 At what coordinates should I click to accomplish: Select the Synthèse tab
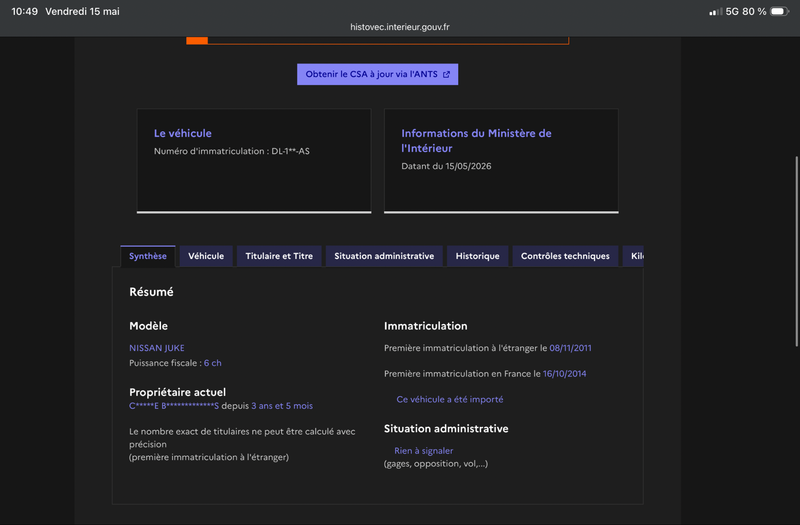[x=148, y=256]
